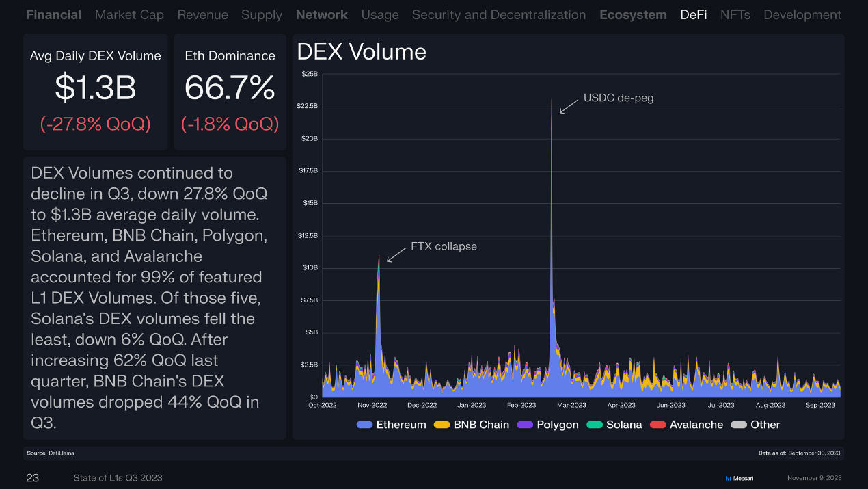Switch to the Revenue tab
868x489 pixels.
pyautogui.click(x=202, y=14)
